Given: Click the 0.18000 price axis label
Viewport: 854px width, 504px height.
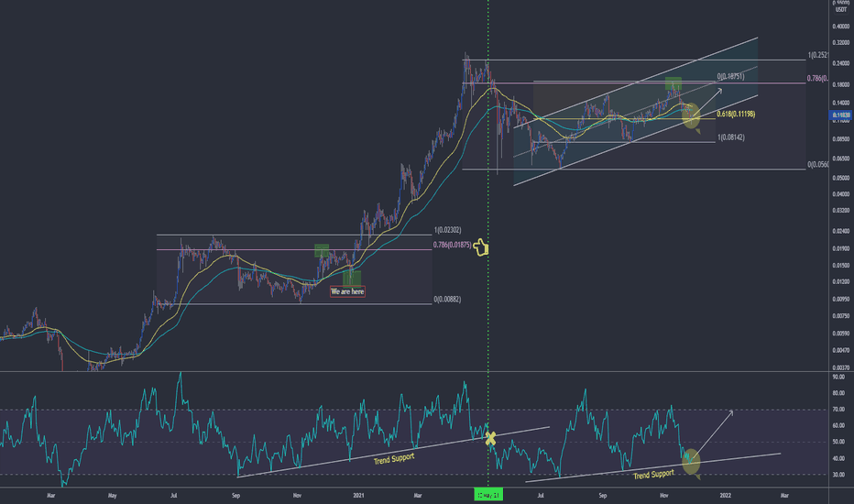Looking at the screenshot, I should [841, 84].
